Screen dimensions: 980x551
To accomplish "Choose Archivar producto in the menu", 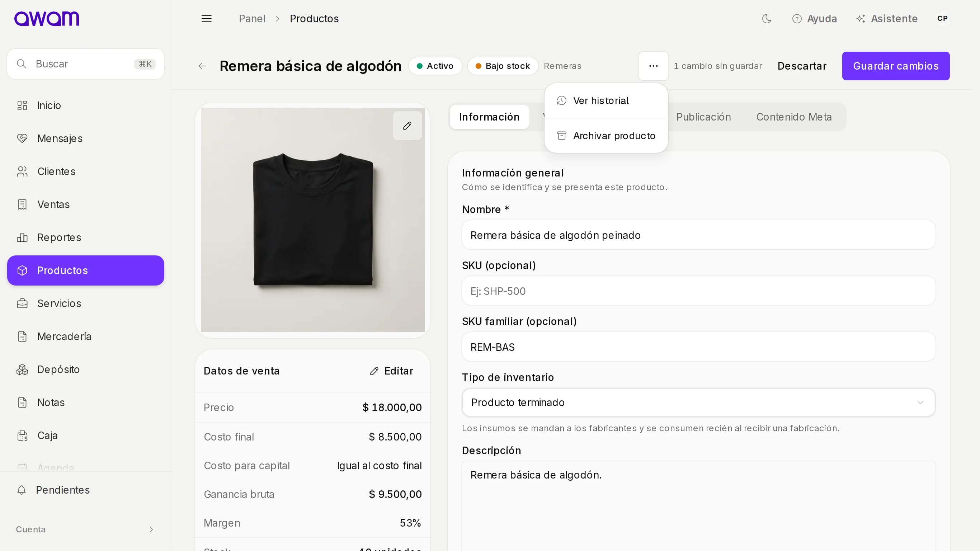I will (x=606, y=136).
